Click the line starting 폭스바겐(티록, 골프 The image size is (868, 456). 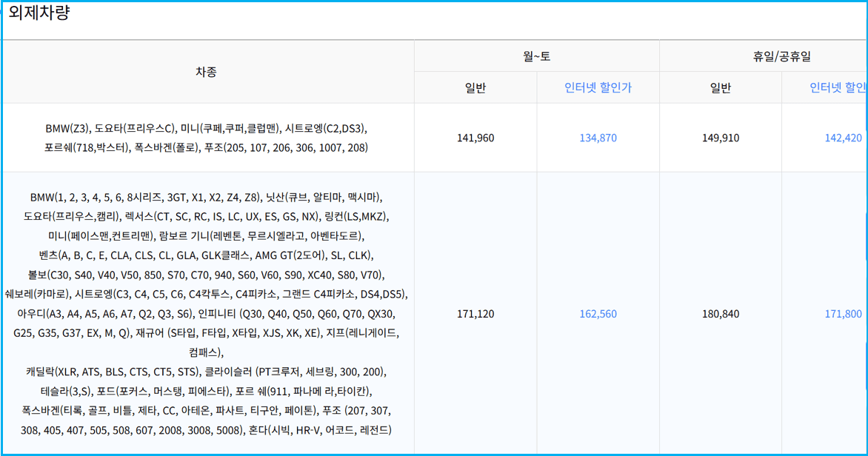206,411
